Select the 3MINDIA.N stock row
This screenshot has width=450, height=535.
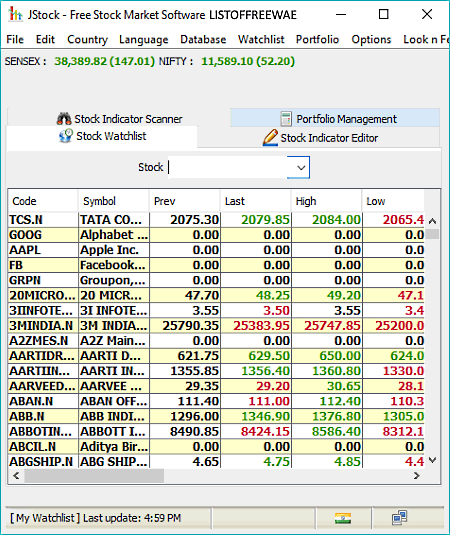[216, 326]
